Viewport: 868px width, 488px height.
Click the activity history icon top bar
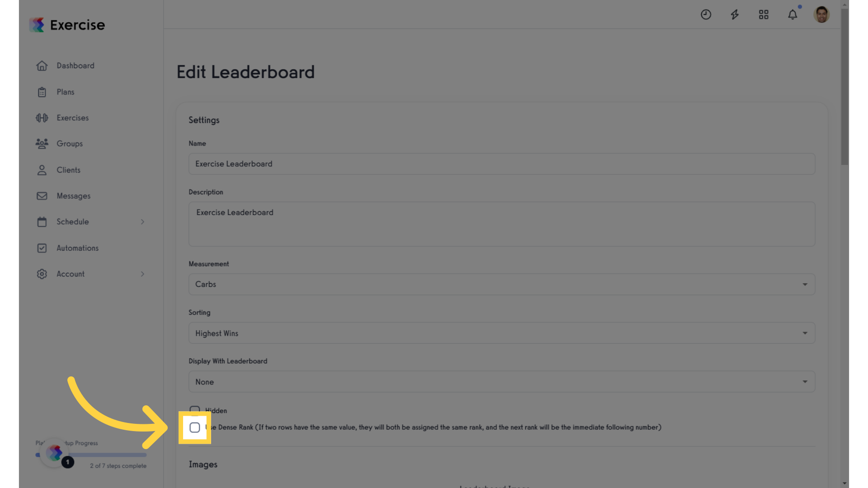pyautogui.click(x=706, y=14)
